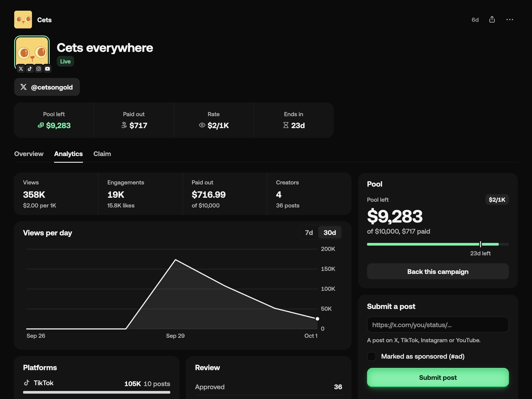
Task: Open the three-dot more options menu
Action: point(509,19)
